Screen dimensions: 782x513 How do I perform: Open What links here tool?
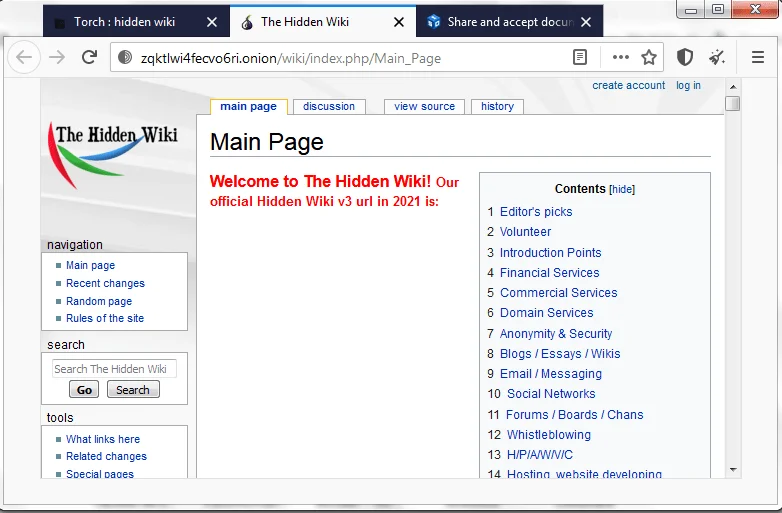coord(103,439)
